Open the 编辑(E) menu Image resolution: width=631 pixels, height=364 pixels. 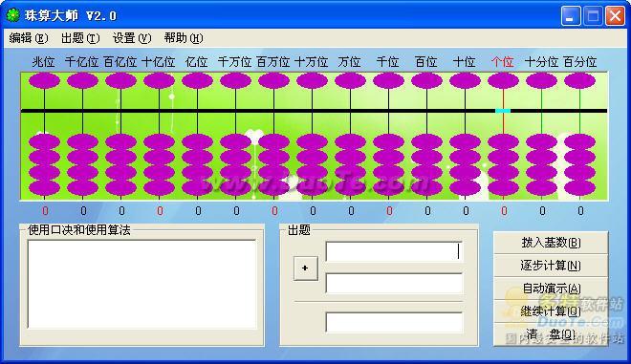(29, 38)
